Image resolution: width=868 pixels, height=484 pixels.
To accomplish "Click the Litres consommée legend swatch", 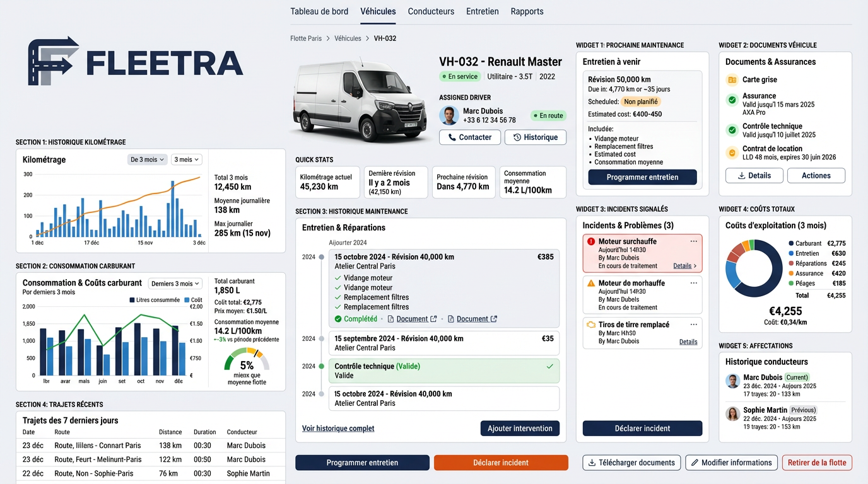I will (x=132, y=300).
